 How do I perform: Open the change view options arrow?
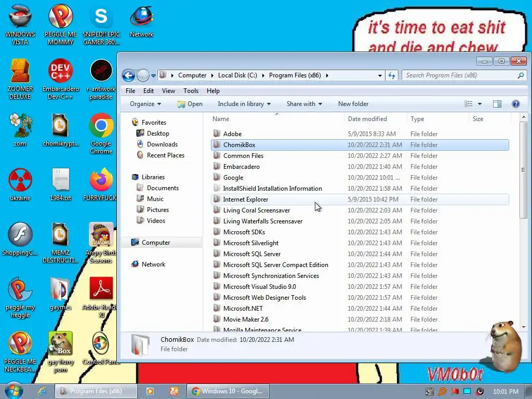(x=480, y=104)
